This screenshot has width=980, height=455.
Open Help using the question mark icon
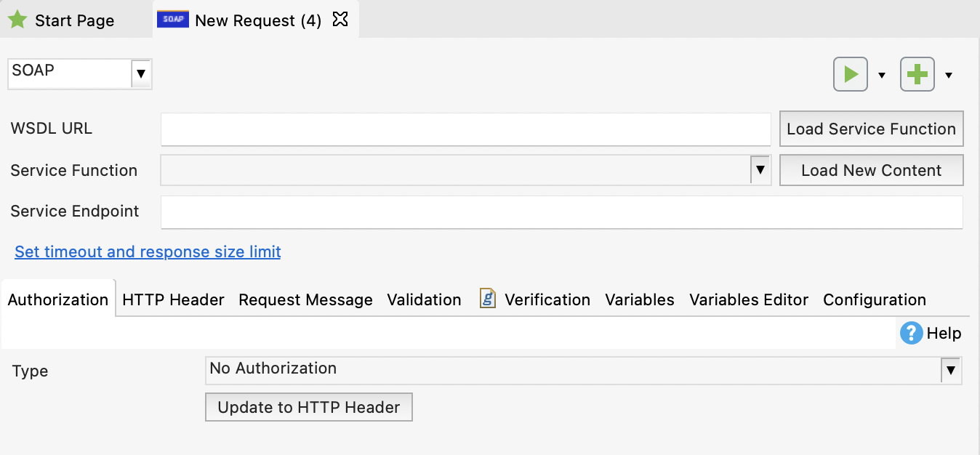tap(910, 333)
